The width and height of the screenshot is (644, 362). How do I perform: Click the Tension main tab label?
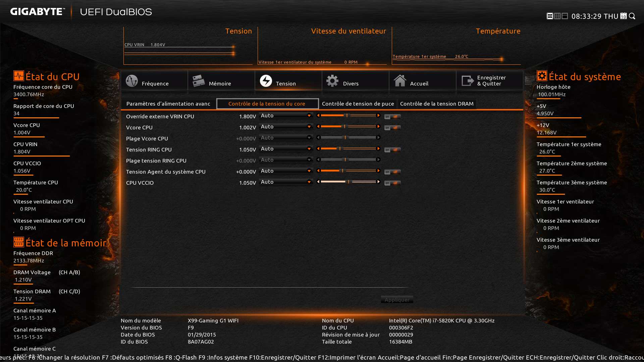286,83
